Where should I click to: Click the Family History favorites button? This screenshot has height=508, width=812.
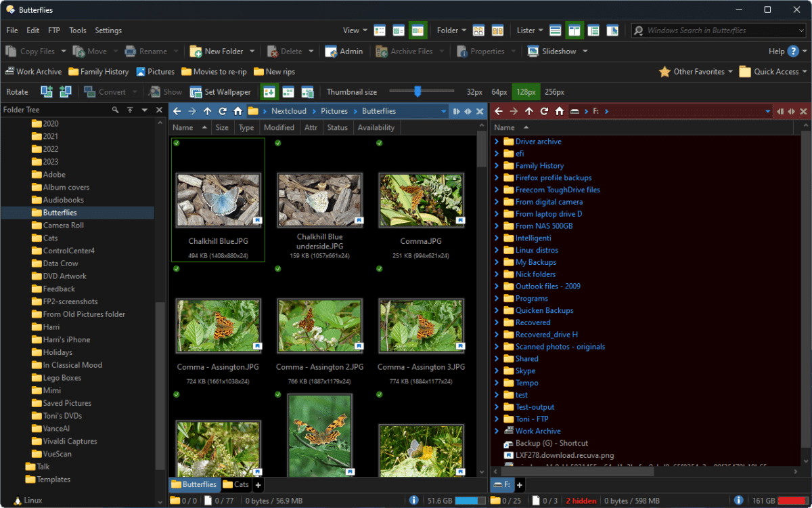point(99,71)
